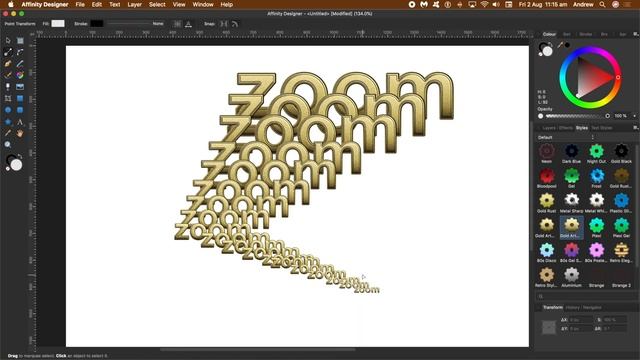This screenshot has height=360, width=640.
Task: Select the Vector Brush tool
Action: click(8, 75)
